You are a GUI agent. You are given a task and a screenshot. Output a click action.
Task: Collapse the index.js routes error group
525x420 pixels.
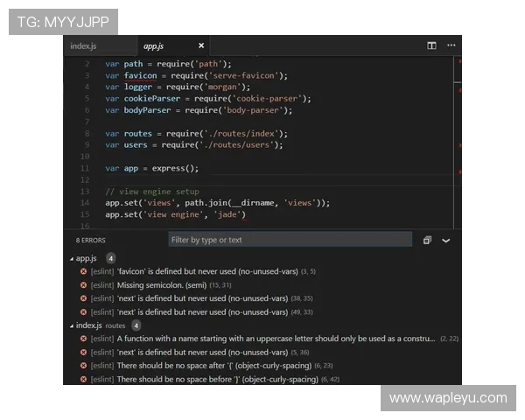pyautogui.click(x=72, y=325)
